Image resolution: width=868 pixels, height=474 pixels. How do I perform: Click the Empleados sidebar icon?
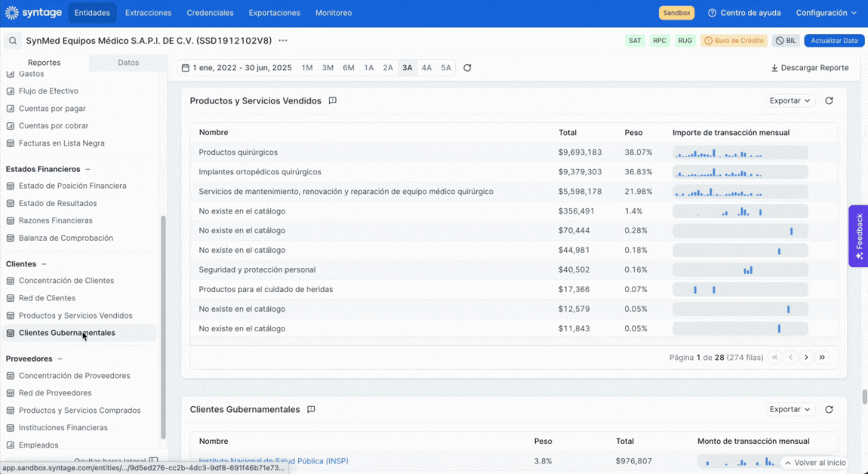pos(10,445)
